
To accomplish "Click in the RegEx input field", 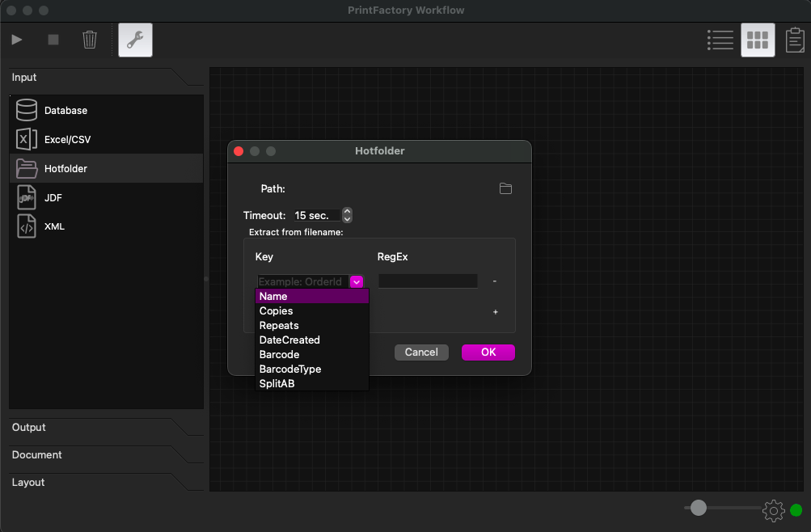I will click(428, 281).
